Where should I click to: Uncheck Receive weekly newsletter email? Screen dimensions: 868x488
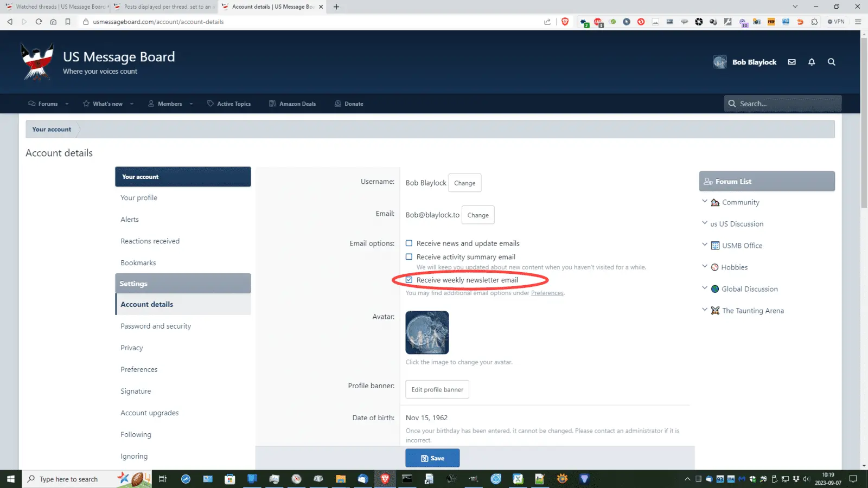pyautogui.click(x=409, y=280)
